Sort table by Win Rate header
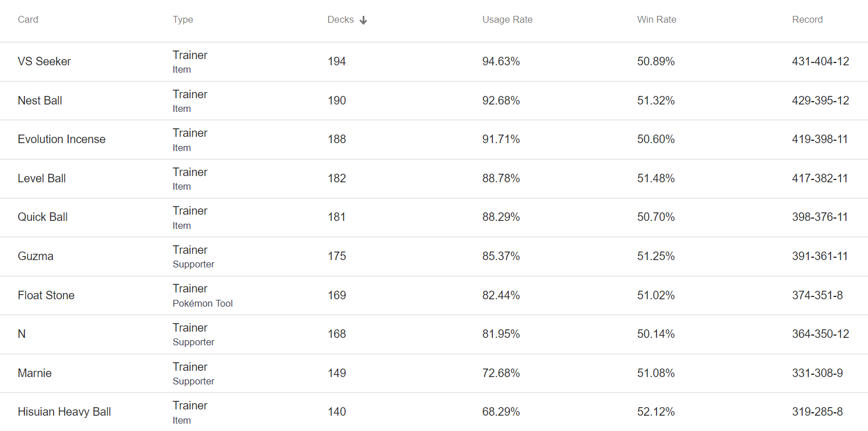 pyautogui.click(x=657, y=19)
